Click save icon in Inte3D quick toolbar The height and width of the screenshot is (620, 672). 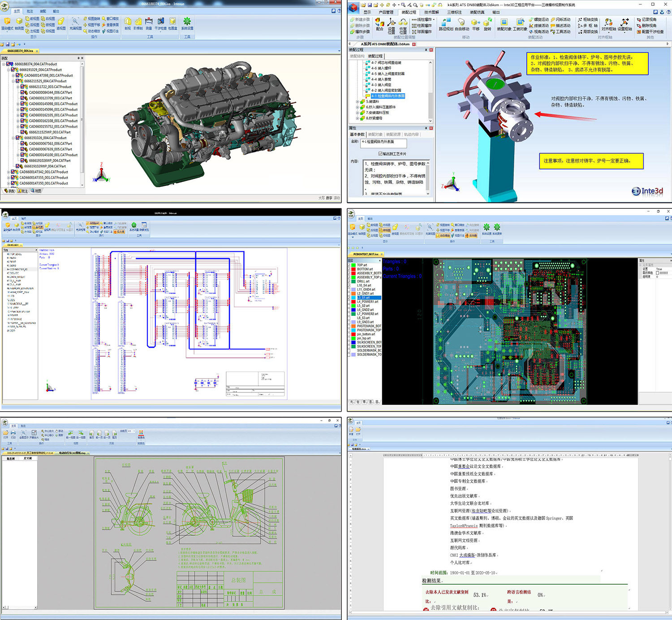click(370, 5)
